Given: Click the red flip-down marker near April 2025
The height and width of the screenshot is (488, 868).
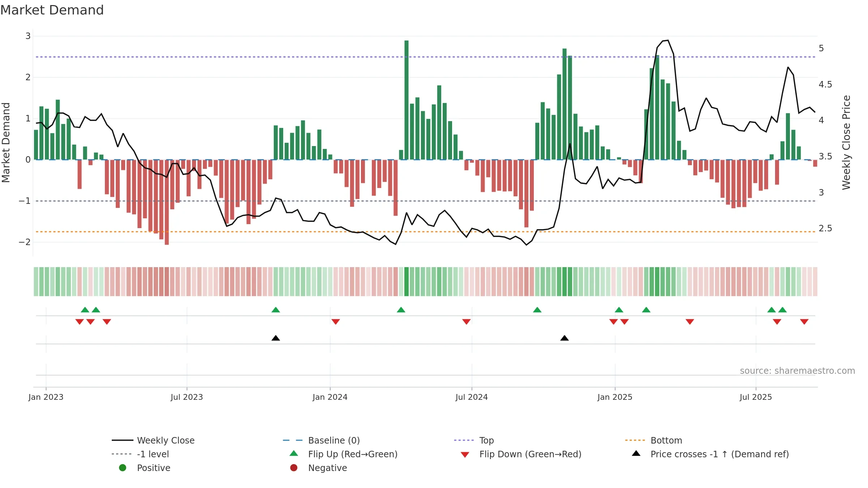Looking at the screenshot, I should [690, 322].
